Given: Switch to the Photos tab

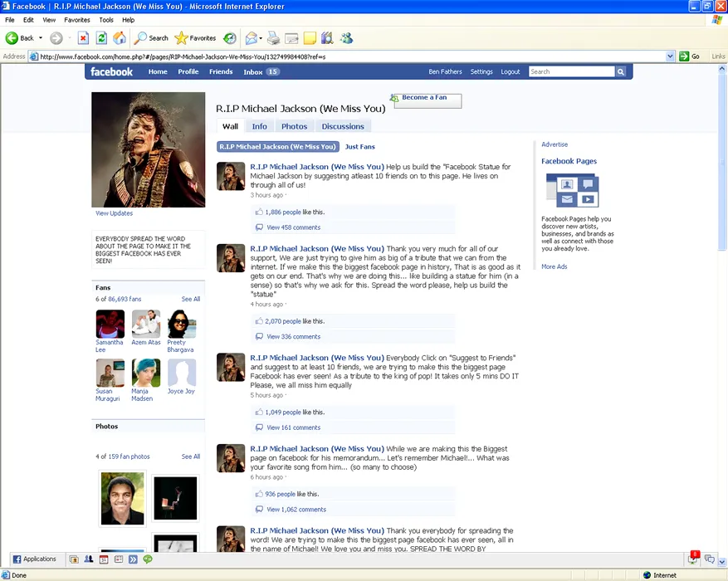Looking at the screenshot, I should click(294, 126).
